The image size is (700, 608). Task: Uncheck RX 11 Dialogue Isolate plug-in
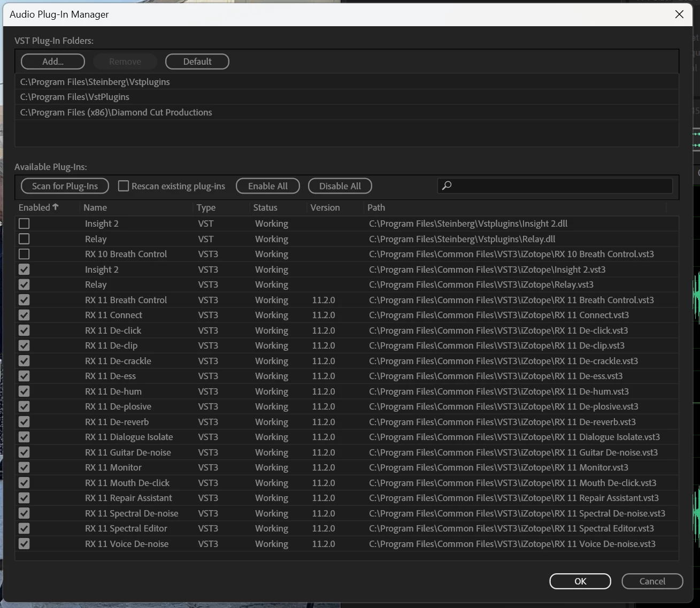click(24, 437)
